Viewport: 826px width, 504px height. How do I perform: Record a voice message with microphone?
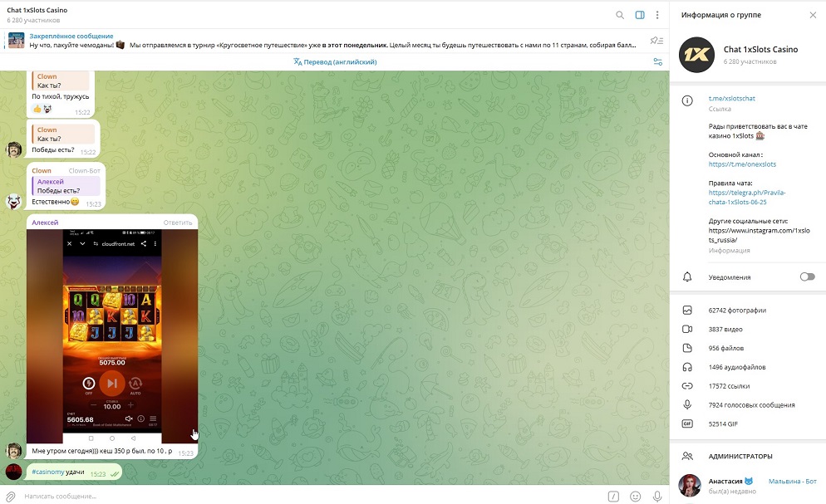click(x=657, y=497)
